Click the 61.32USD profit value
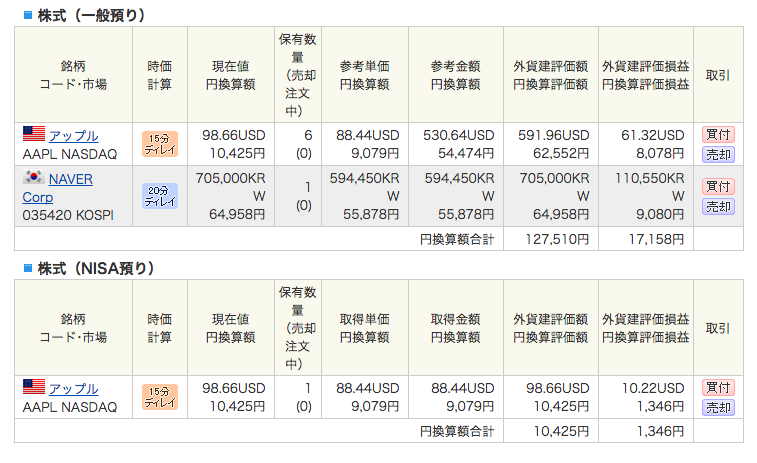The width and height of the screenshot is (757, 463). (653, 135)
